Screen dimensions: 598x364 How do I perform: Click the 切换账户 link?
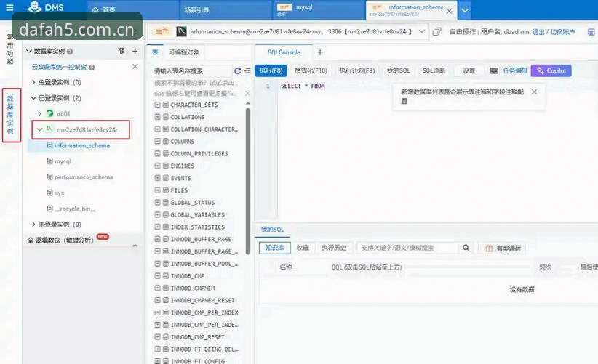tap(562, 32)
